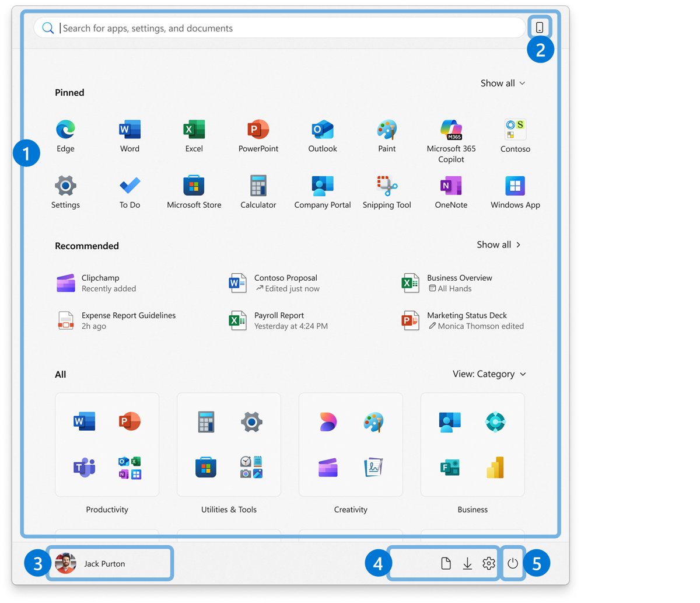Viewport: 700px width, 603px height.
Task: Toggle the phone companion icon beside search
Action: click(540, 27)
